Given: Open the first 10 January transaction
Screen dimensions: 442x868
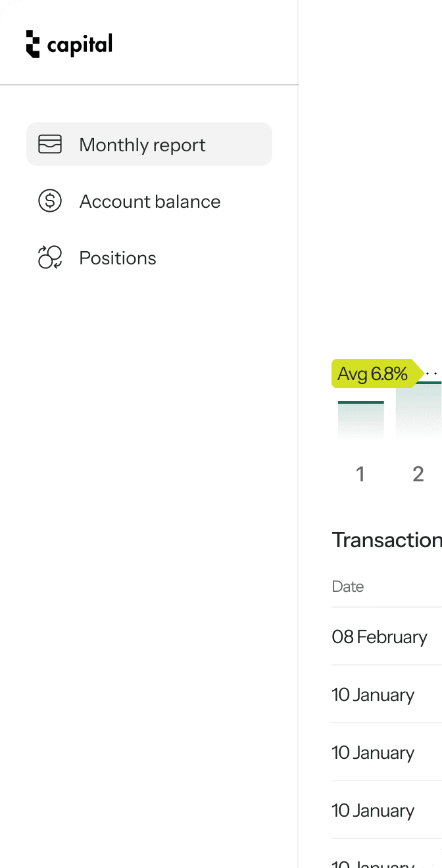Looking at the screenshot, I should (x=373, y=694).
